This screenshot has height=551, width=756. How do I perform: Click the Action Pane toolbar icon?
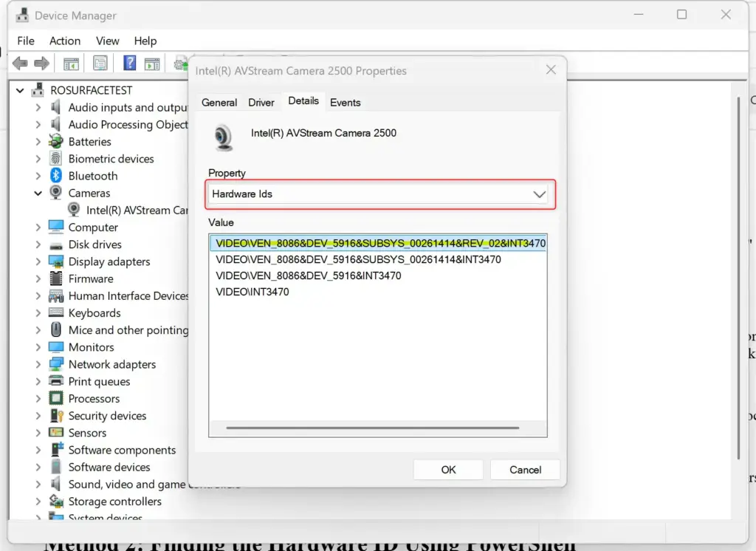pyautogui.click(x=152, y=64)
